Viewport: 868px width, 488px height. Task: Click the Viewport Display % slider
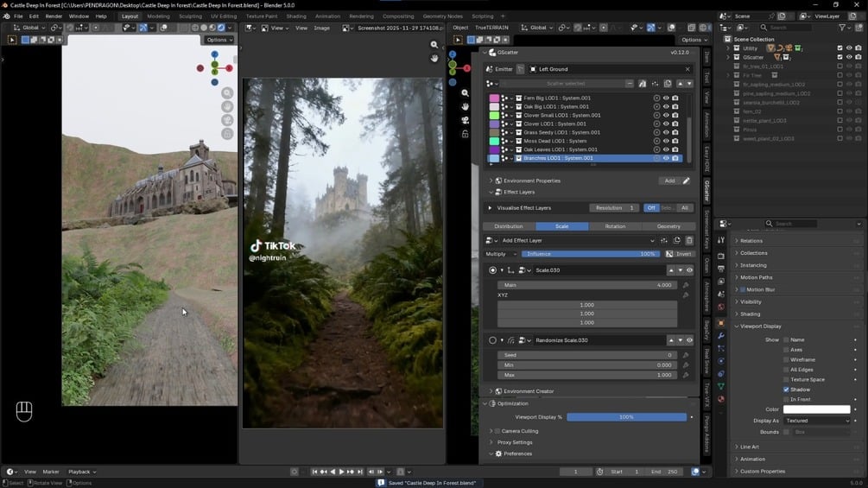click(627, 417)
